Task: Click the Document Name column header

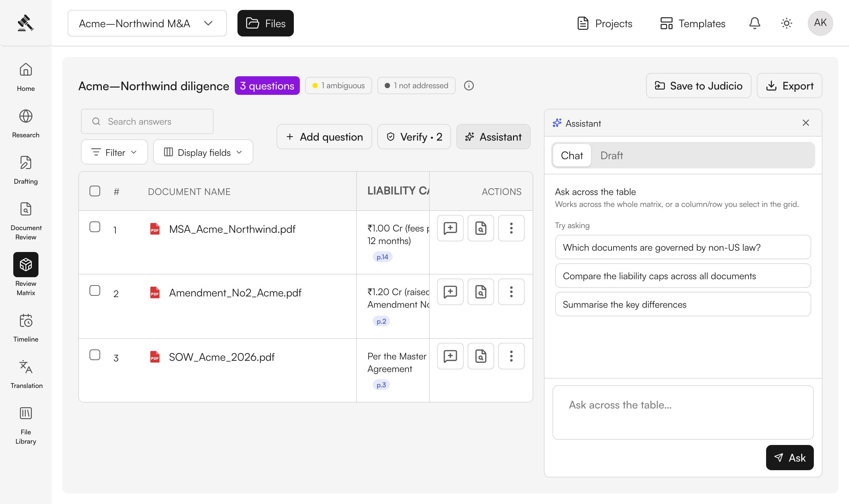Action: coord(189,192)
